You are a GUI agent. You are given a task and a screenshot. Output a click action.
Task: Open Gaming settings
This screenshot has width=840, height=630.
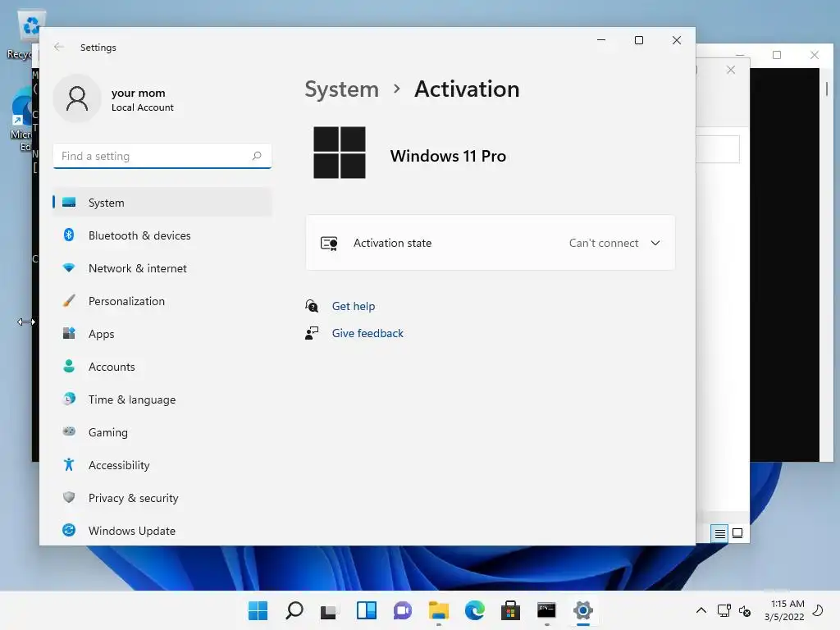tap(162, 431)
